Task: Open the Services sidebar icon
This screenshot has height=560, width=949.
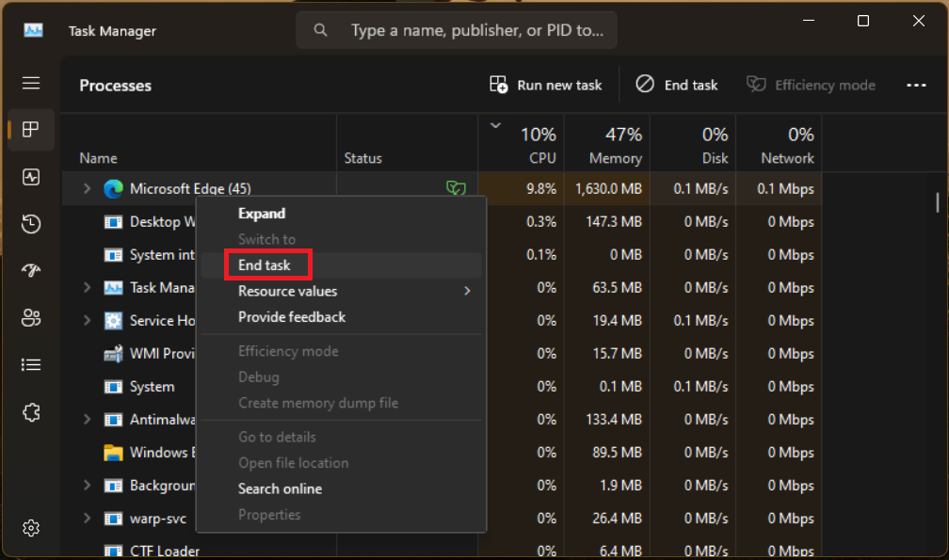Action: 31,412
